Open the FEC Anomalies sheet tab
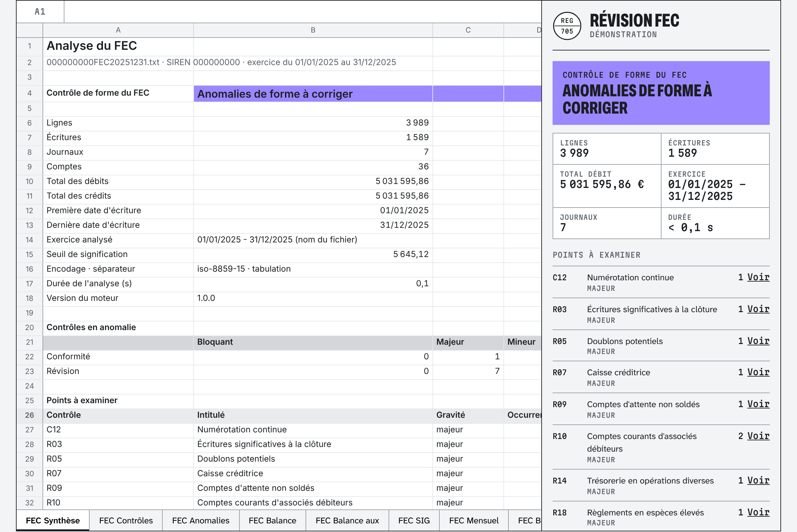The width and height of the screenshot is (797, 532). 201,520
